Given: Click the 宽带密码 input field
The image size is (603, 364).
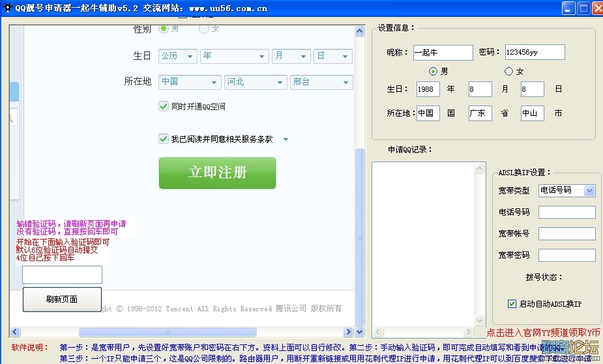Looking at the screenshot, I should 567,255.
